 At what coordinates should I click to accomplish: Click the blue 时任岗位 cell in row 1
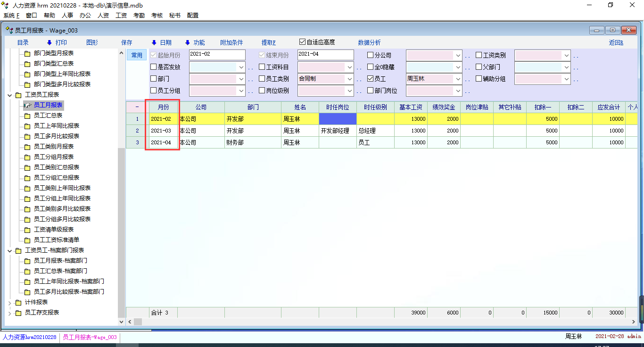[x=338, y=119]
